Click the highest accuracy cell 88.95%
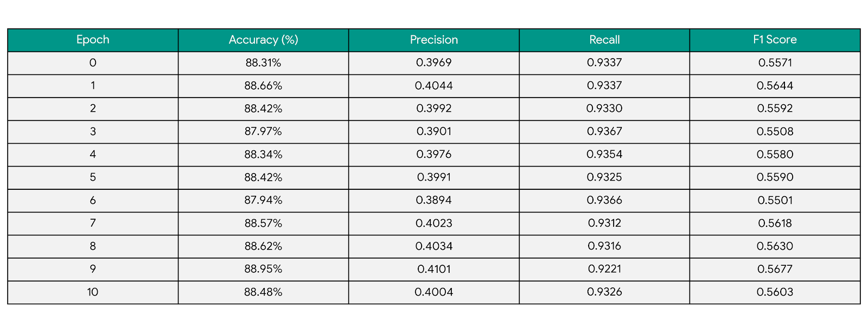Viewport: 868px width, 333px height. [x=263, y=269]
